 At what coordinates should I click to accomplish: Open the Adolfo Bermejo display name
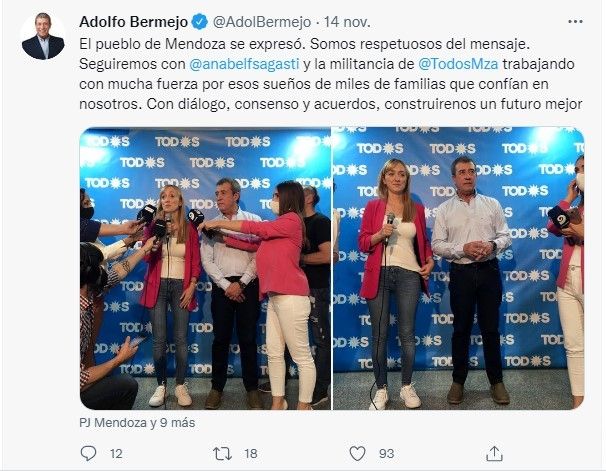[x=133, y=22]
